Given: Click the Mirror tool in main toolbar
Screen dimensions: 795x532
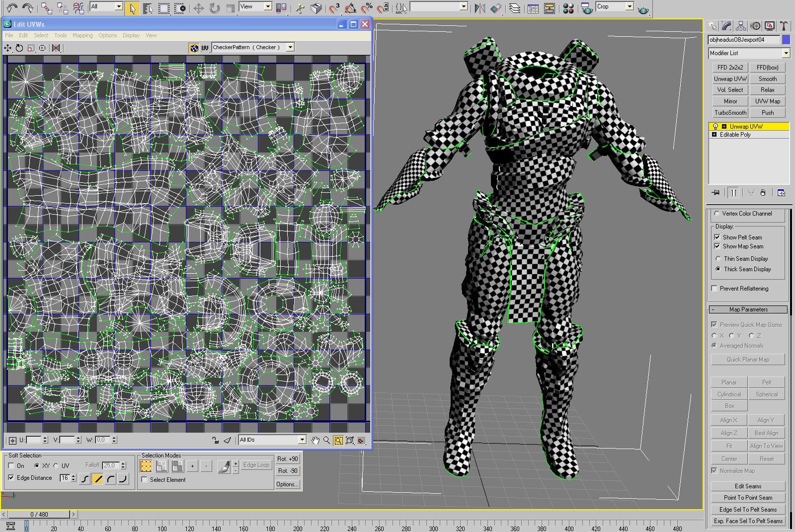Looking at the screenshot, I should (480, 8).
